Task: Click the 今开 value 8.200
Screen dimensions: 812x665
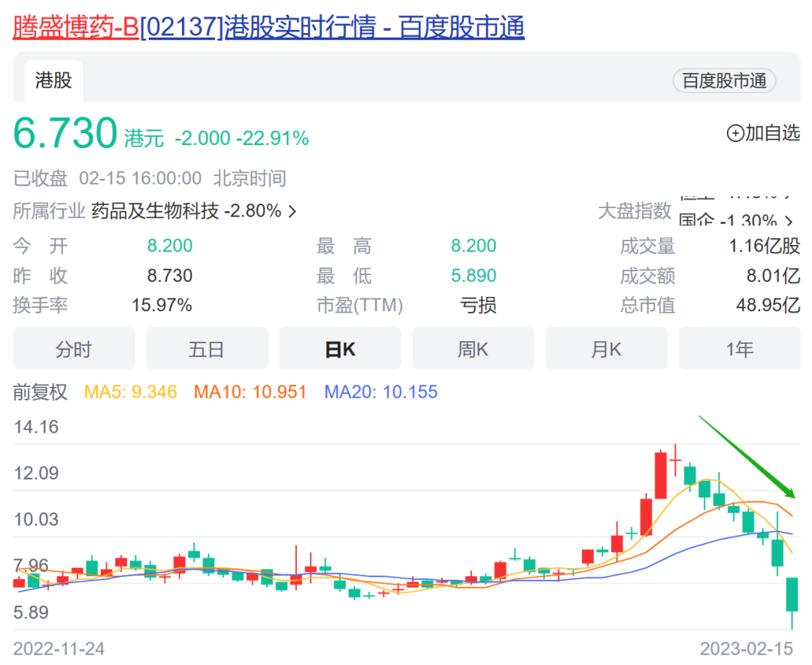Action: point(170,245)
